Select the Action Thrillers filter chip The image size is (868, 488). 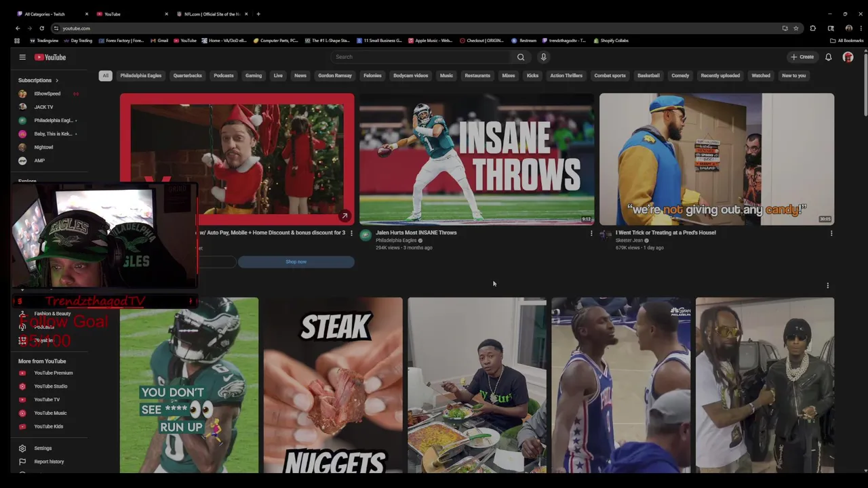(566, 76)
